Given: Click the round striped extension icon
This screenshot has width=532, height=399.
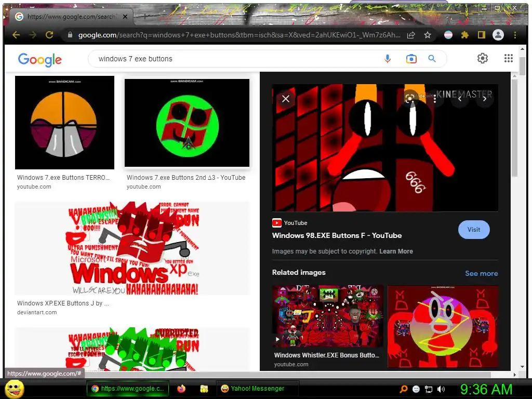Looking at the screenshot, I should coord(448,35).
